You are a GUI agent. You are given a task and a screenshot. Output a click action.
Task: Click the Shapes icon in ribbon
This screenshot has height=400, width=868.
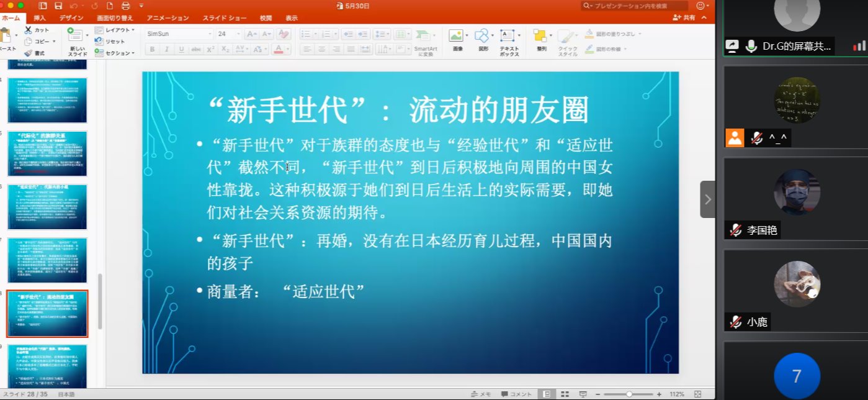point(483,36)
